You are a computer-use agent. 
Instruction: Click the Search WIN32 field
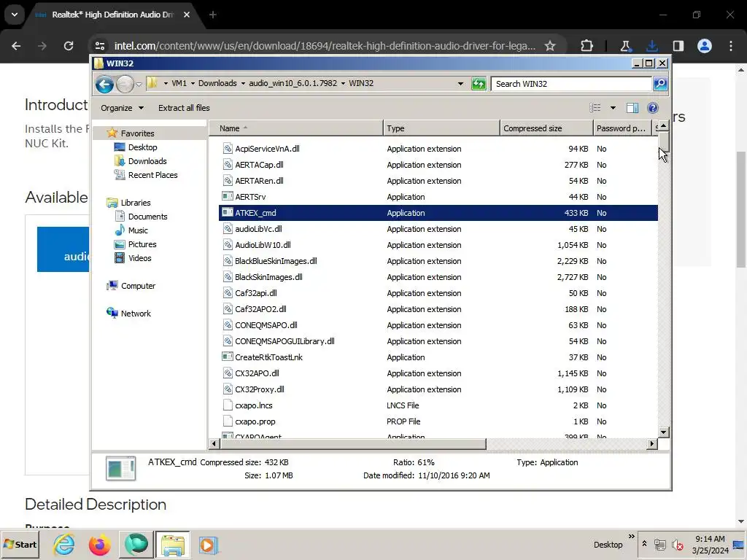click(x=571, y=84)
